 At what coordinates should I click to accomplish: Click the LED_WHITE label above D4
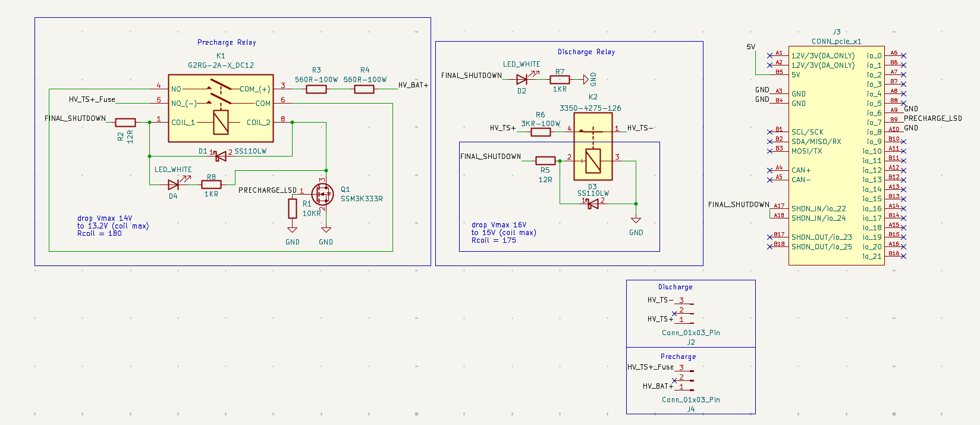point(173,170)
